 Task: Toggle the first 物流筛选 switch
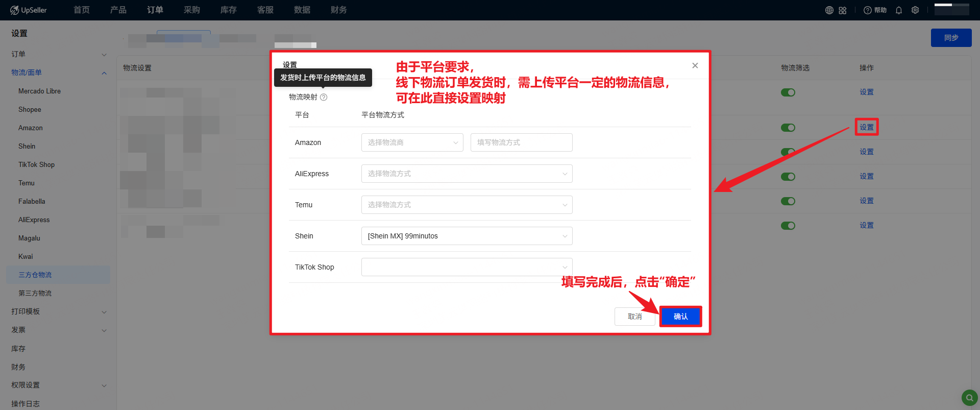[788, 92]
